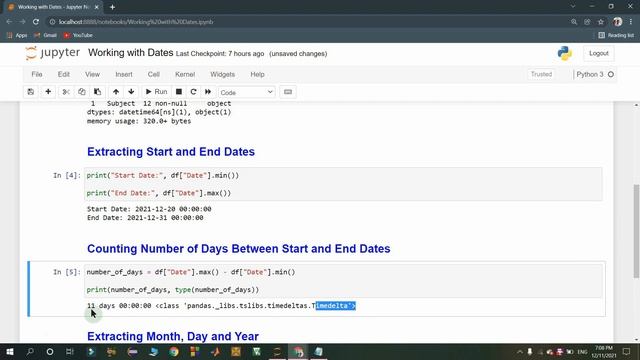
Task: Click the highlighted 'imedelta' output text
Action: pos(336,306)
